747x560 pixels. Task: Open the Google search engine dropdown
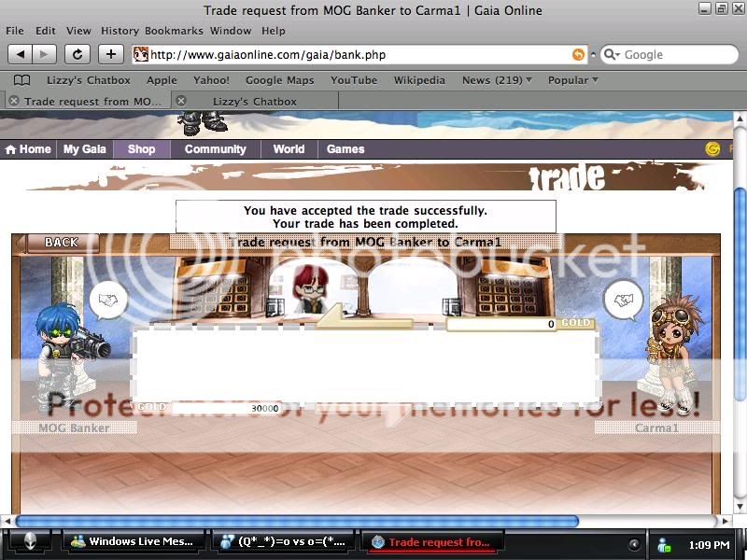[x=612, y=55]
